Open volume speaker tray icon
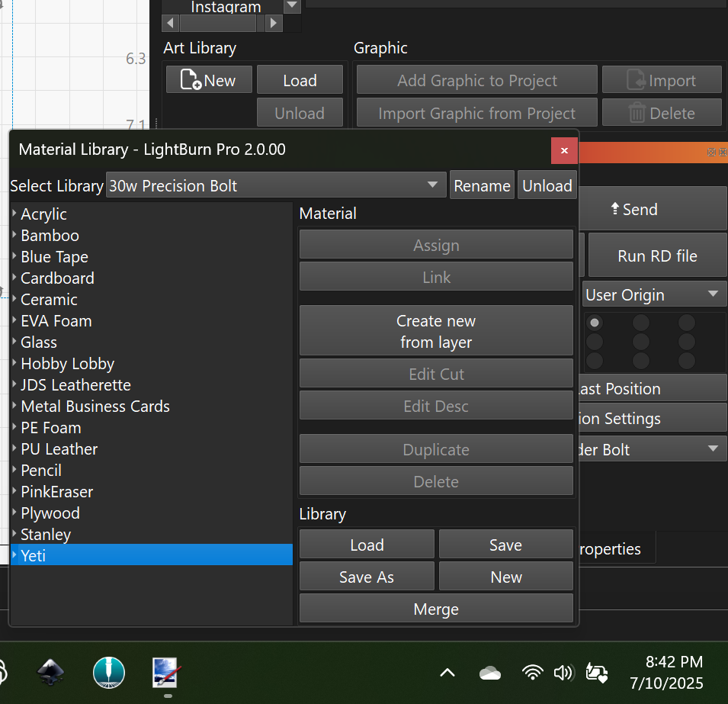 pos(563,673)
